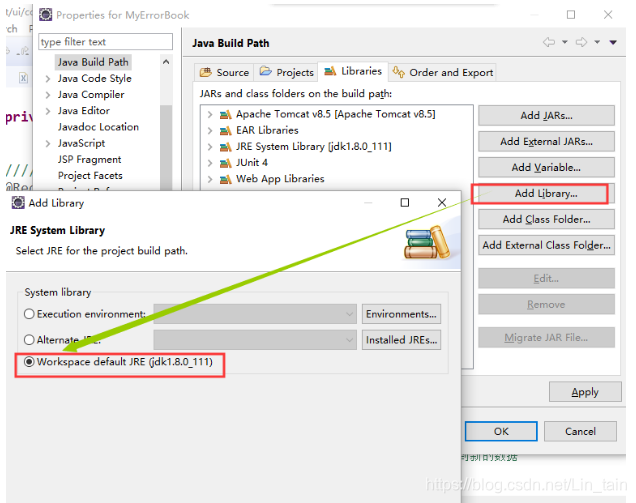The height and width of the screenshot is (503, 636).
Task: Open the back history dropdown arrow
Action: point(565,42)
